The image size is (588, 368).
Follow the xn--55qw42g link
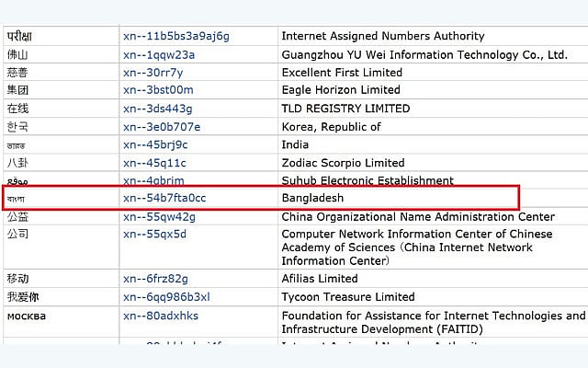click(159, 217)
